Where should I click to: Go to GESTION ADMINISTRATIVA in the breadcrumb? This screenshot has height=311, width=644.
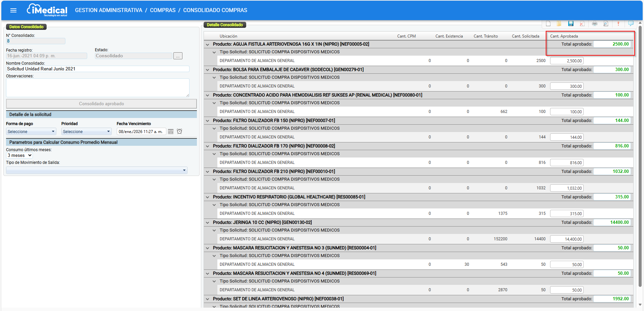pos(109,10)
